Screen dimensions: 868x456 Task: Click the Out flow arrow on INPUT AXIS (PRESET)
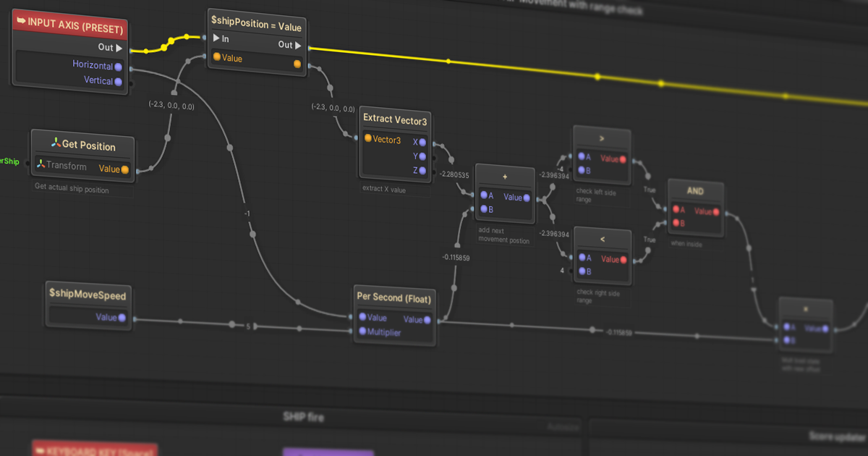coord(119,47)
